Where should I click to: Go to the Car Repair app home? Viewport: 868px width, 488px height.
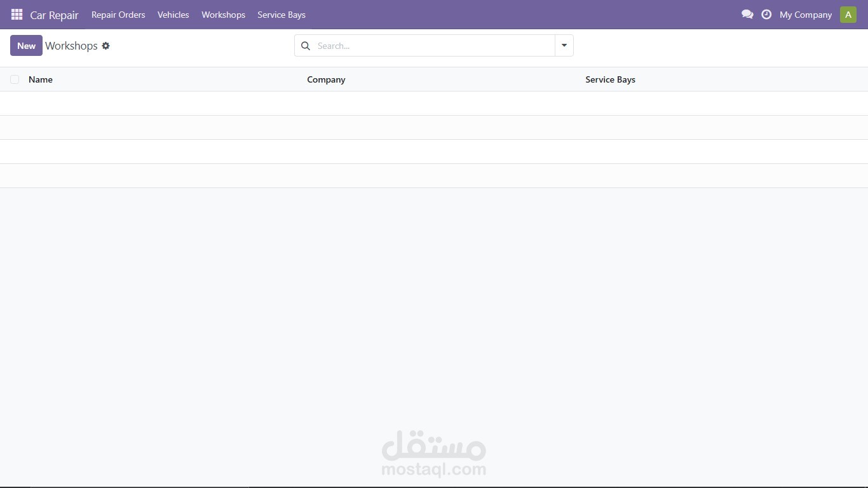point(54,15)
